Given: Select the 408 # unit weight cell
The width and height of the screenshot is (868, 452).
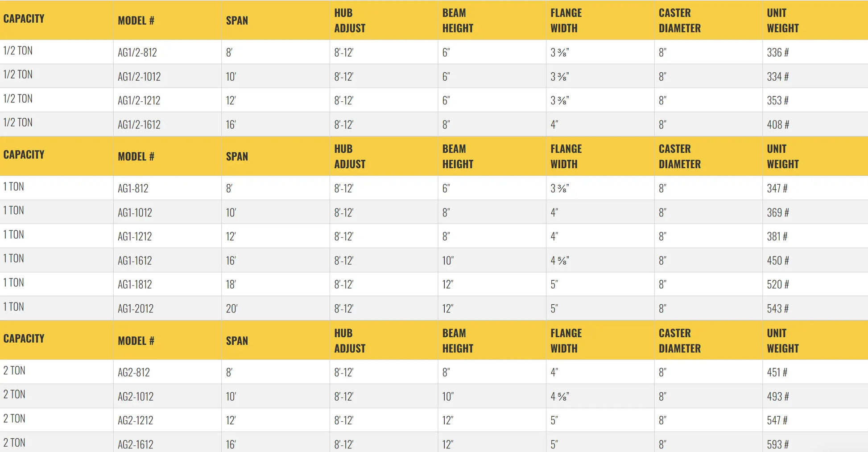Looking at the screenshot, I should click(x=777, y=125).
